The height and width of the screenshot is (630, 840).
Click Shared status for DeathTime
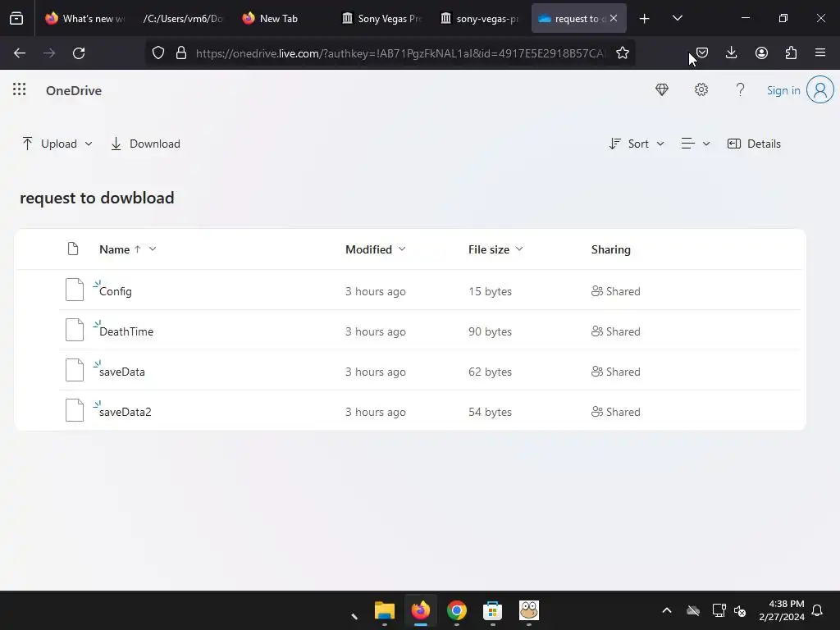pos(615,331)
